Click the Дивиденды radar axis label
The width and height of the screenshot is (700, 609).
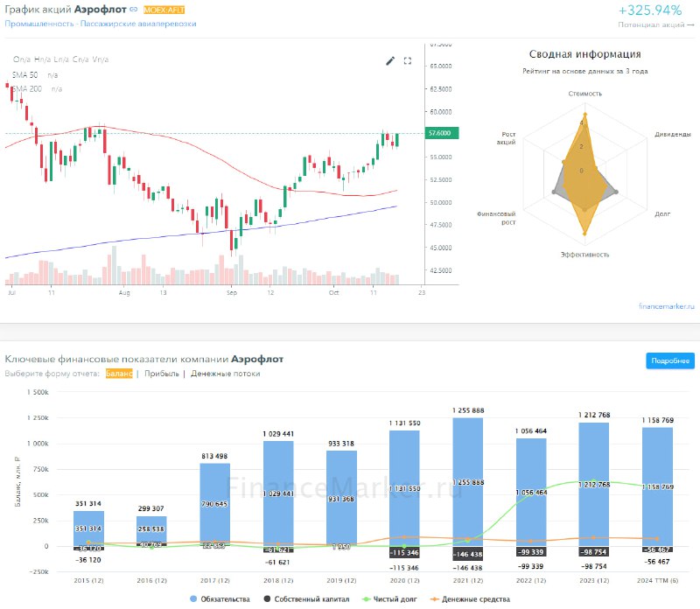(x=672, y=134)
